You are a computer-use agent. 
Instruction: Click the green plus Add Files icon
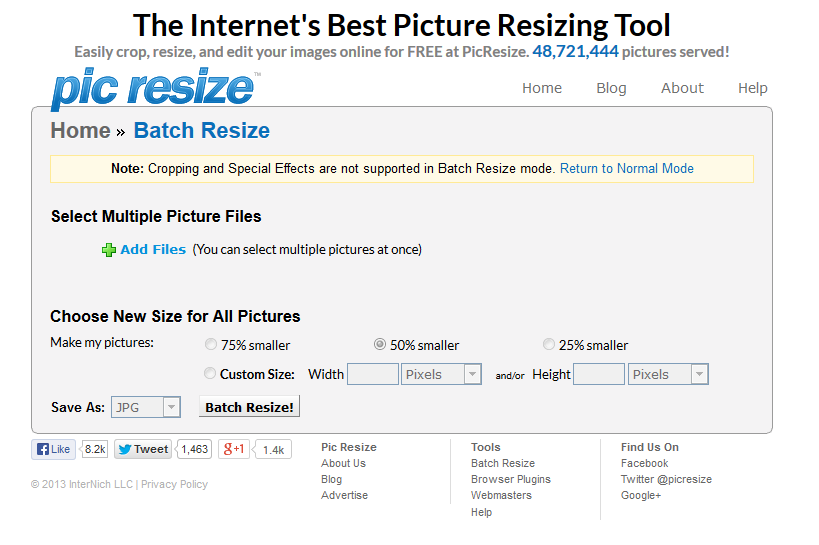pos(109,250)
